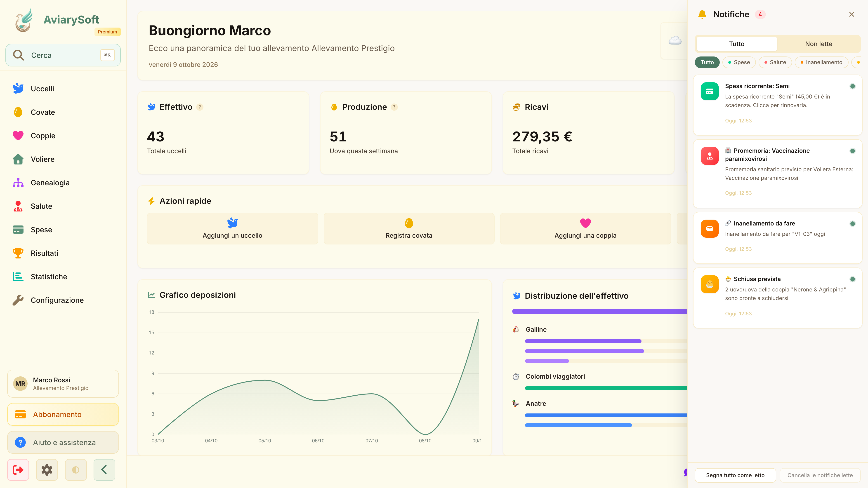Collapse the sidebar with chevron arrow

click(x=104, y=470)
